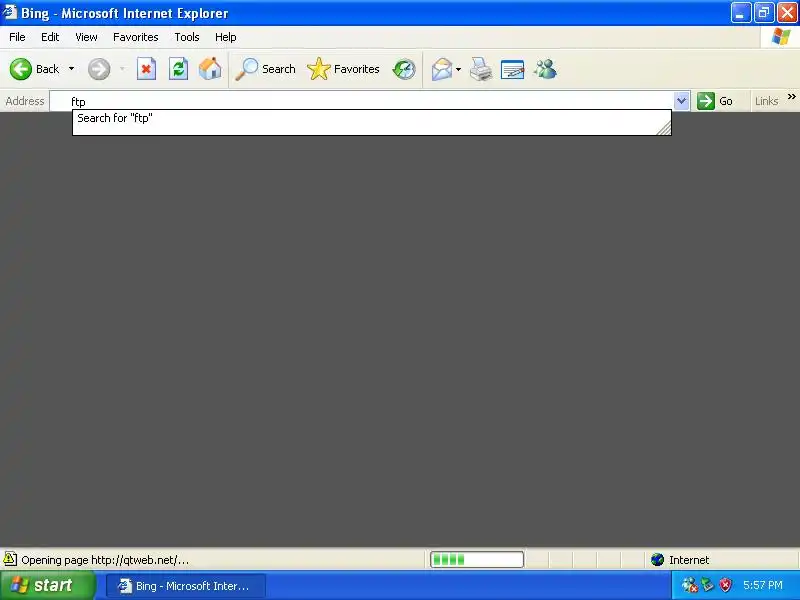Click the Safely Remove Hardware tray icon
Screen dimensions: 800x600
[707, 585]
